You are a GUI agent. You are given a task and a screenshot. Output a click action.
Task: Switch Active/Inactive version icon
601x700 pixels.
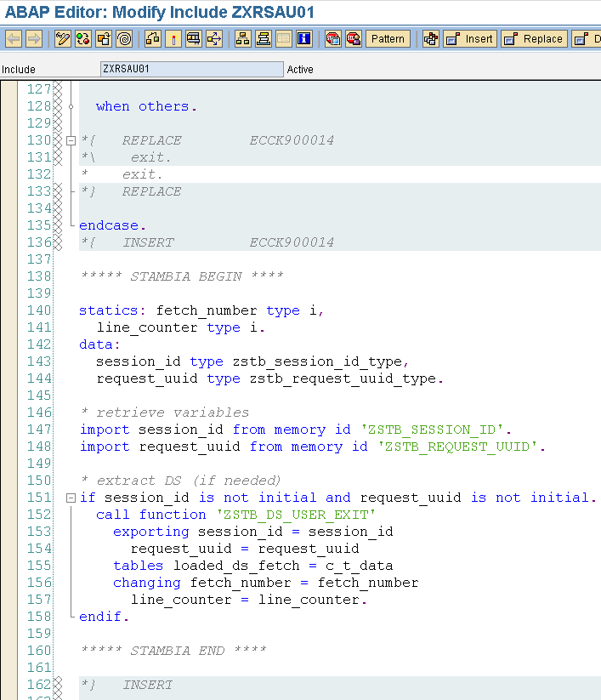pyautogui.click(x=83, y=39)
